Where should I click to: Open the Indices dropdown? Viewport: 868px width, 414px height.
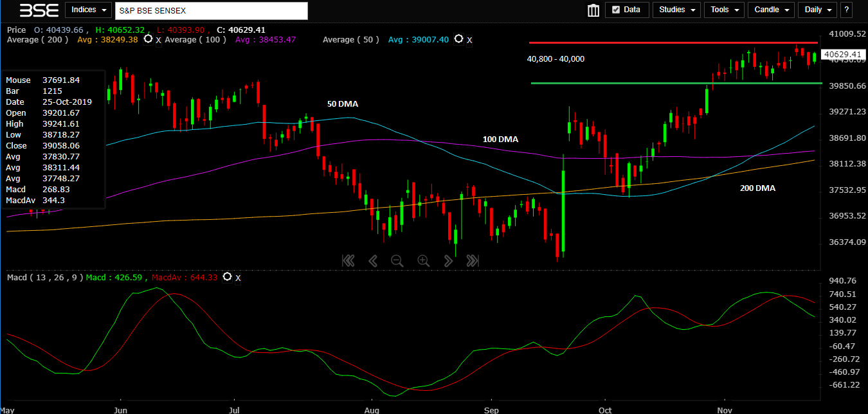coord(87,10)
